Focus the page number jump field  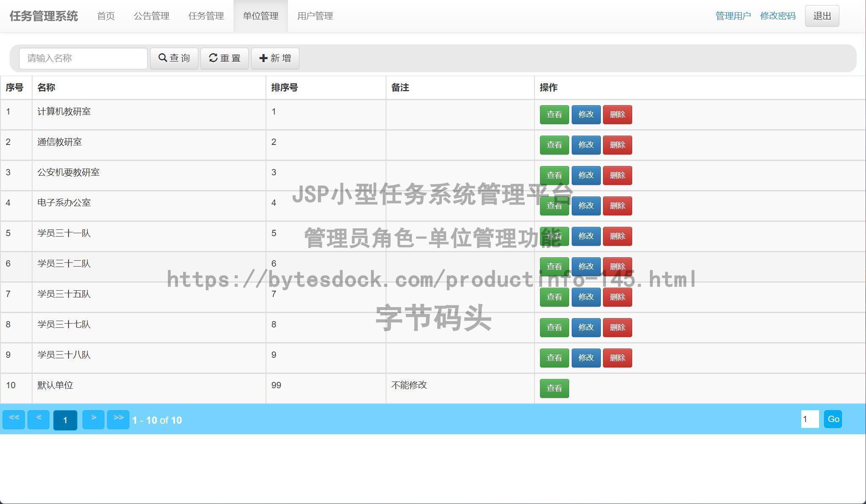810,419
